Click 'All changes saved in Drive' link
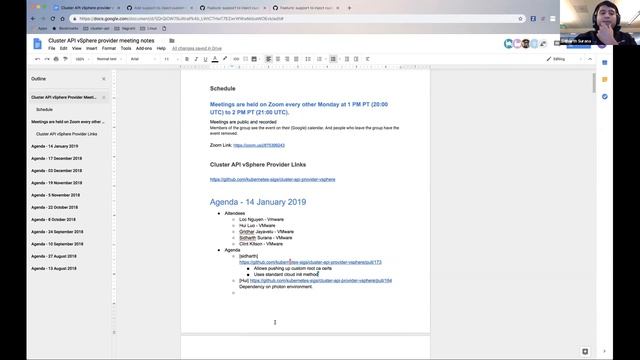 pos(197,49)
